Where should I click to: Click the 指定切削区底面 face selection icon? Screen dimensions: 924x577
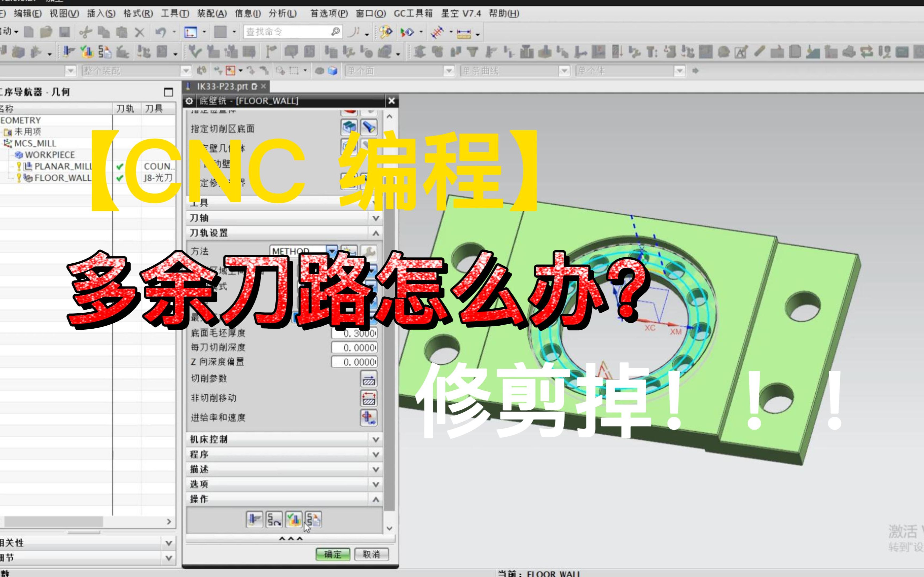pyautogui.click(x=349, y=127)
